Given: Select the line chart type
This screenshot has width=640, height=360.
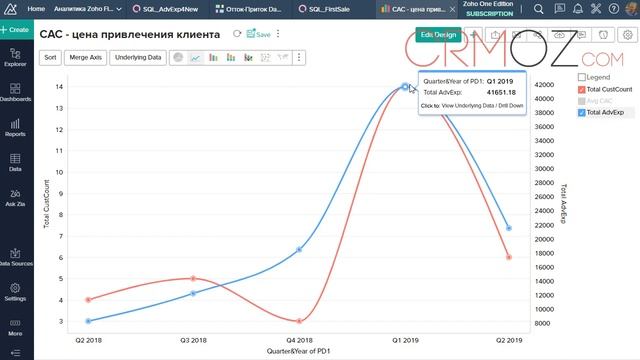Looking at the screenshot, I should [196, 58].
